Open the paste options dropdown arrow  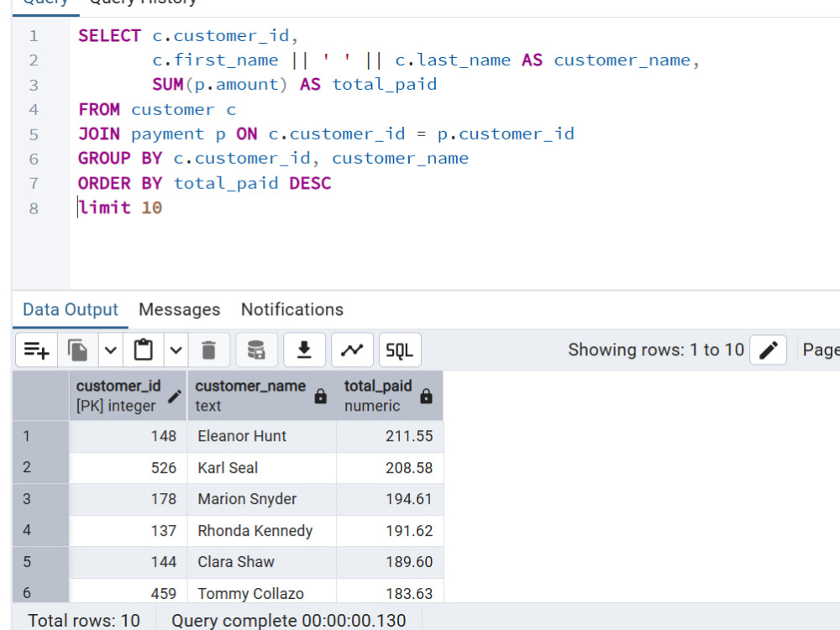[176, 350]
